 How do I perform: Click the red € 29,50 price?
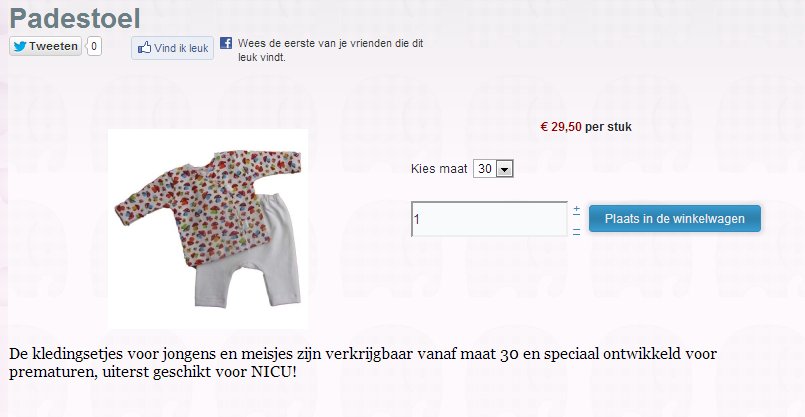tap(560, 127)
